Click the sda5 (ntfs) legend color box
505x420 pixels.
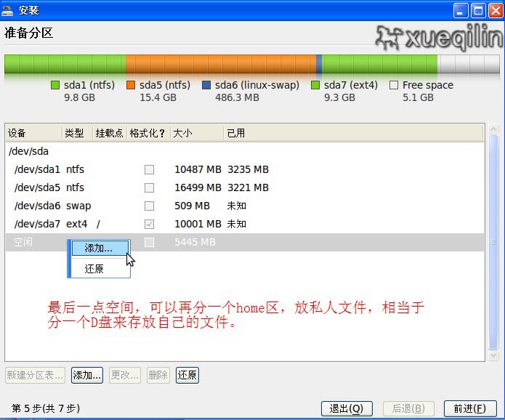coord(131,85)
